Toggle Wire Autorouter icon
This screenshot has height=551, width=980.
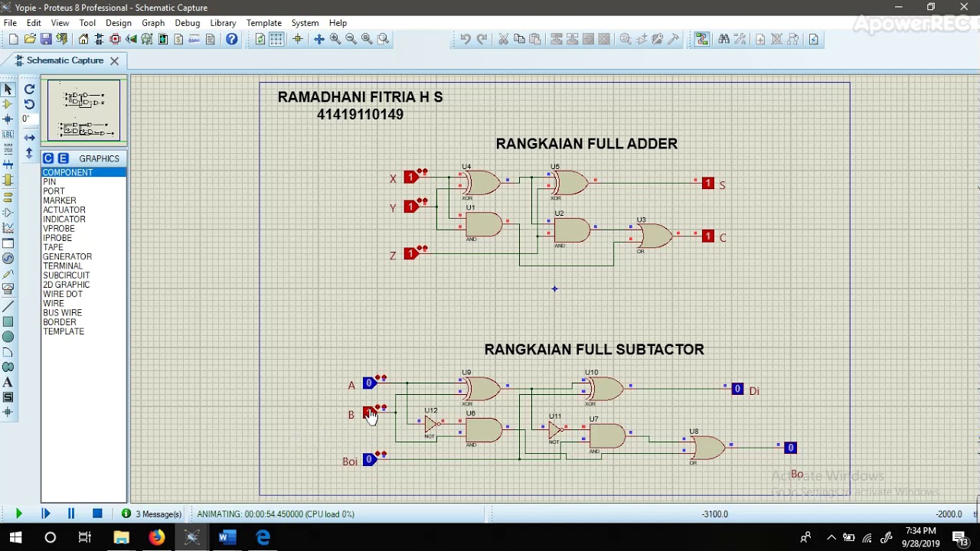point(702,39)
